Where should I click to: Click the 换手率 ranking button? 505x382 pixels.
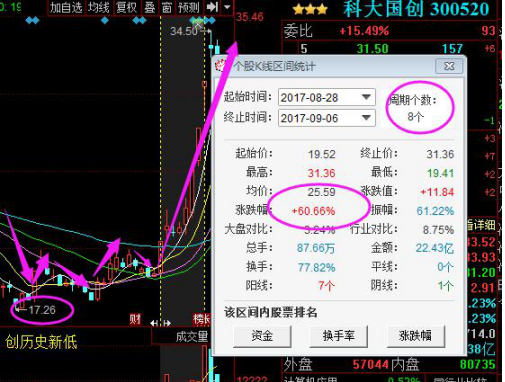(x=338, y=336)
